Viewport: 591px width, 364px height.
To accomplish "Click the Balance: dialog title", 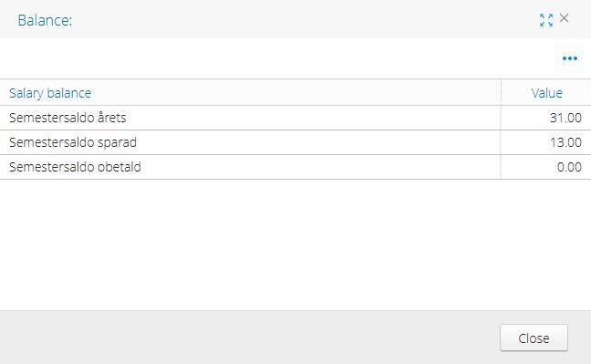I will (45, 20).
